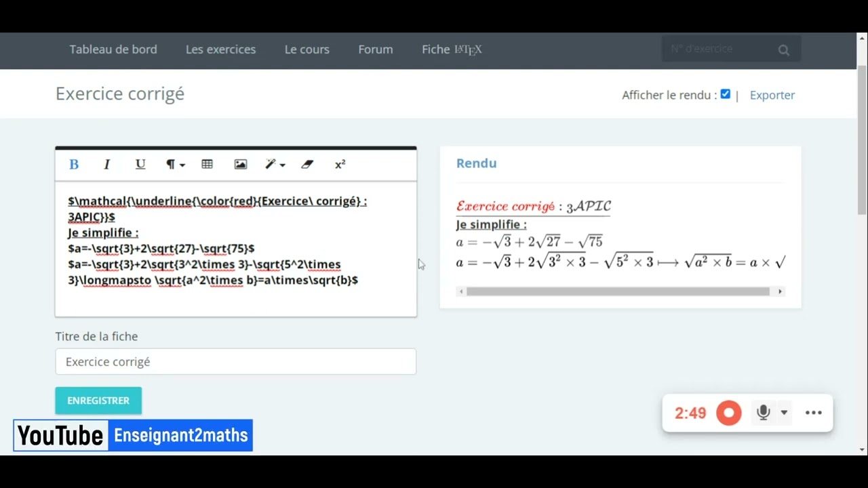
Task: Open recorder more options ellipsis
Action: pyautogui.click(x=814, y=413)
